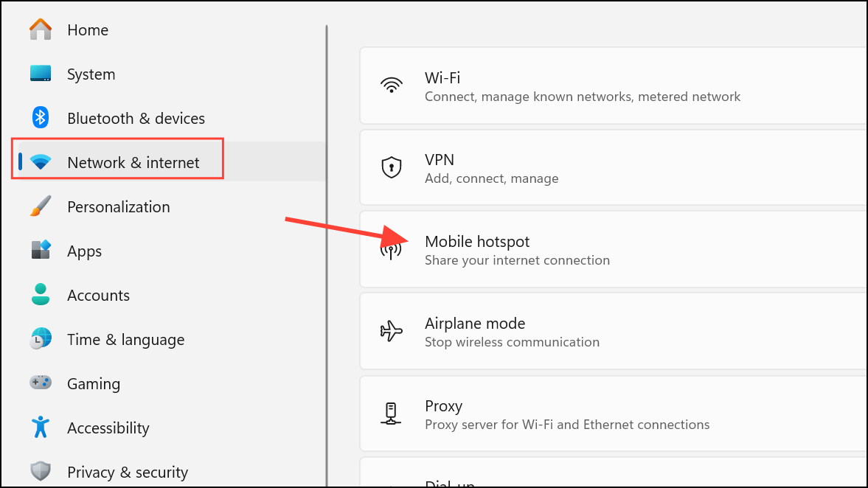Click the System monitor icon

point(41,74)
